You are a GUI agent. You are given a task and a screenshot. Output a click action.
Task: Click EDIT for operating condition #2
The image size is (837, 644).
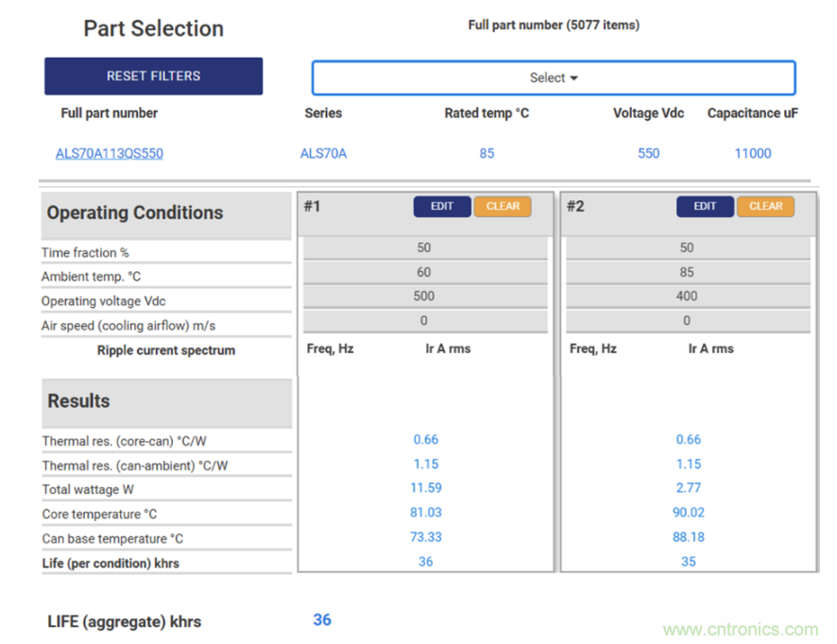tap(705, 207)
